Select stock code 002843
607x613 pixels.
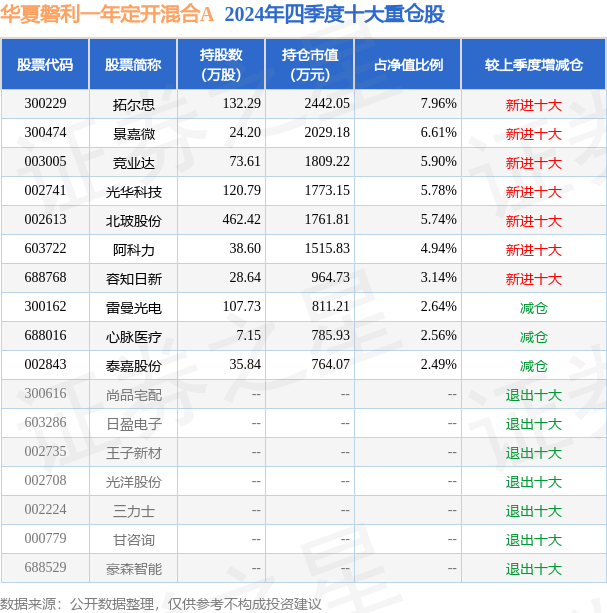[x=45, y=364]
